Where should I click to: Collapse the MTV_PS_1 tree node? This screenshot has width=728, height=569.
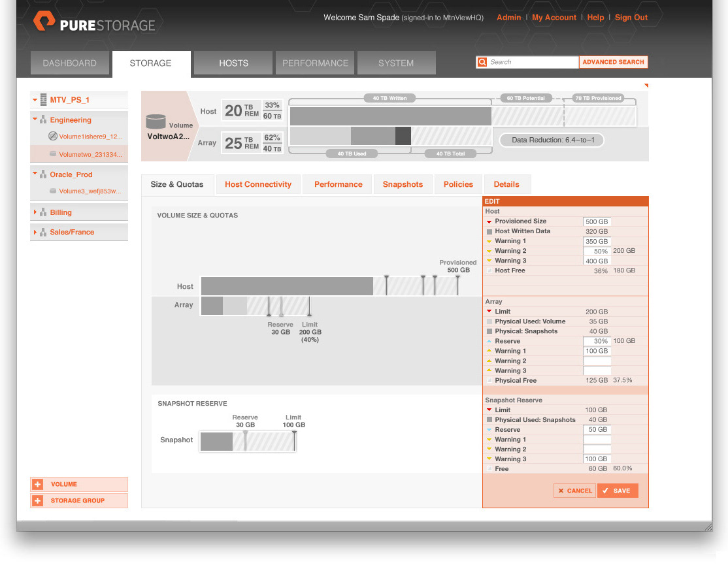tap(35, 100)
